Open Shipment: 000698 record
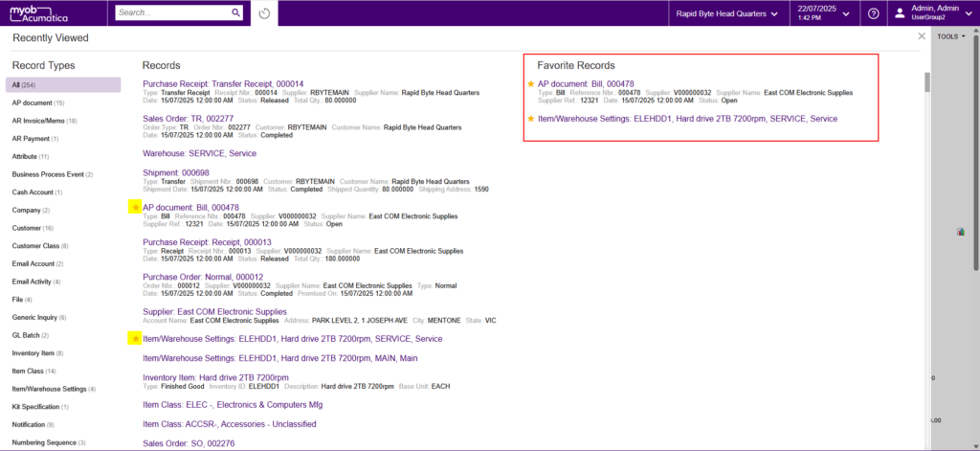The width and height of the screenshot is (980, 451). click(176, 172)
